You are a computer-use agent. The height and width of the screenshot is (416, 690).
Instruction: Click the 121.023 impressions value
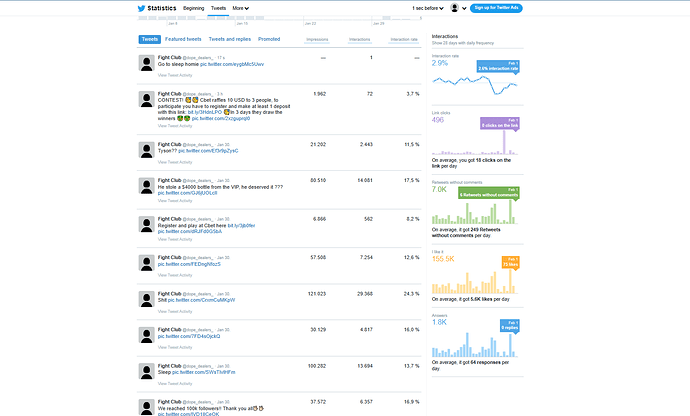pyautogui.click(x=317, y=294)
